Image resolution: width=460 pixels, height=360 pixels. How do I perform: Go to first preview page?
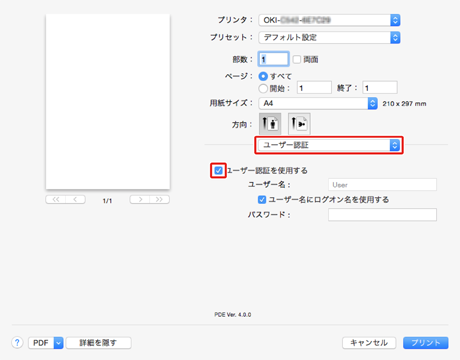[x=56, y=199]
